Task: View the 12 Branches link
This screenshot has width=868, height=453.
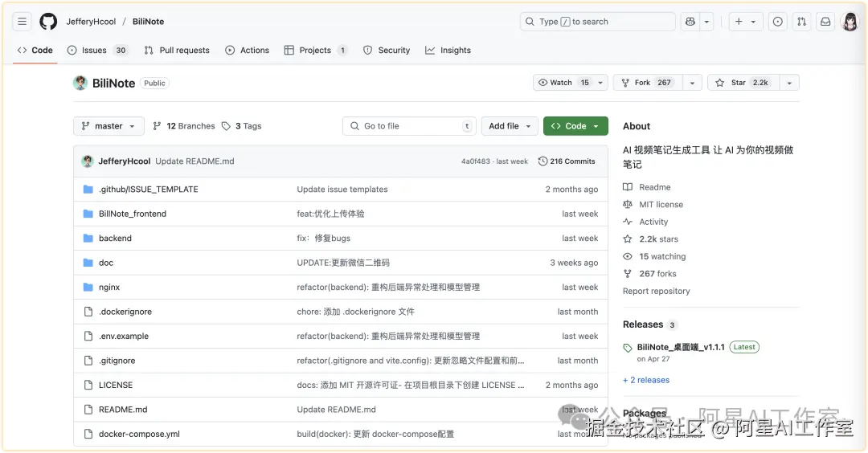Action: [x=184, y=126]
